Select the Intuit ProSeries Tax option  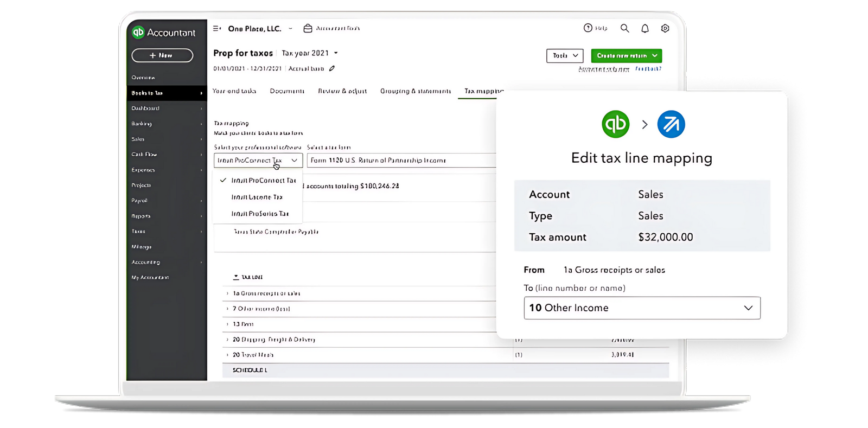(260, 214)
